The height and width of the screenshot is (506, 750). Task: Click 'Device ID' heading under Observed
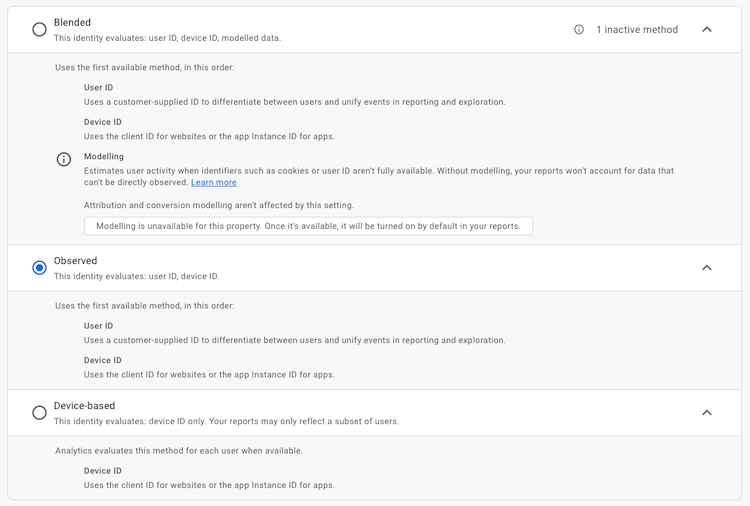103,360
